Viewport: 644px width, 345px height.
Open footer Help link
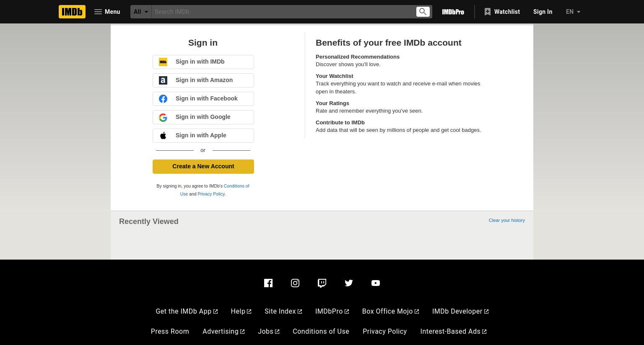[x=241, y=312]
